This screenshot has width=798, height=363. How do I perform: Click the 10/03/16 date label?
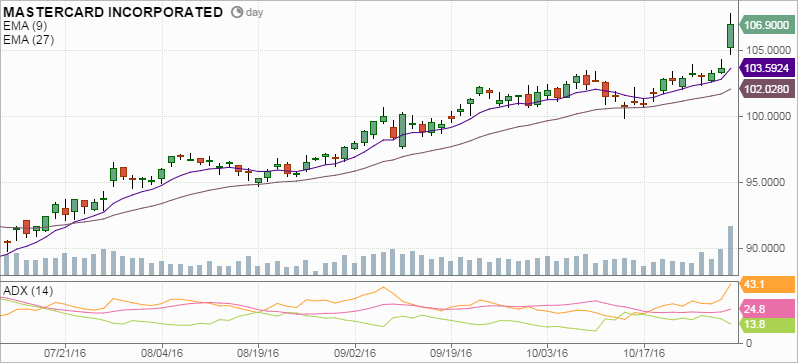click(547, 353)
